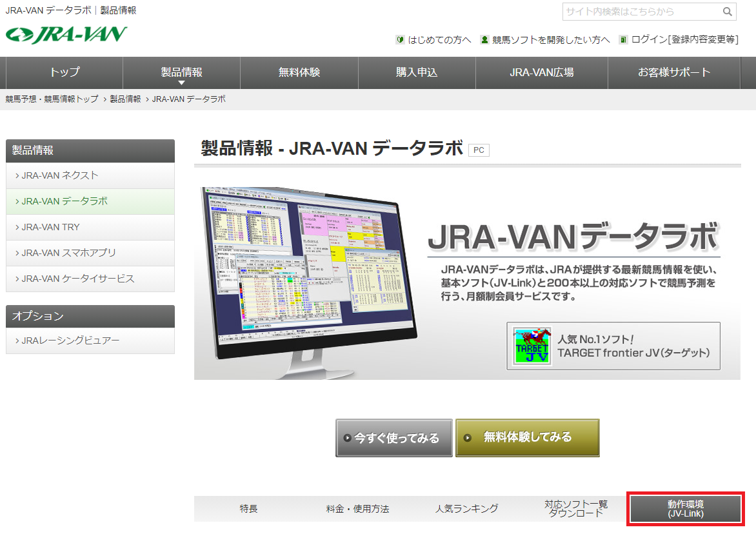Viewport: 756px width, 534px height.
Task: Expand the 製品情報 dropdown in the navigation
Action: (x=181, y=72)
